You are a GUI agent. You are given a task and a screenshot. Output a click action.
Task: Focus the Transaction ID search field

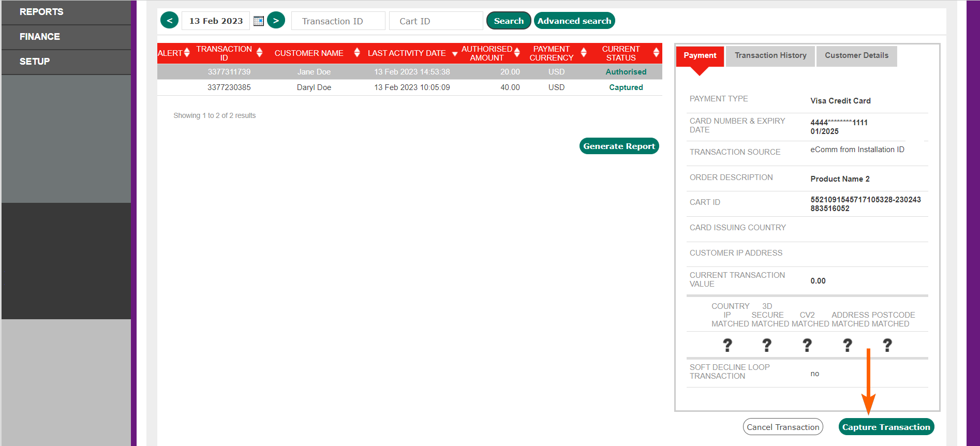[x=338, y=21]
